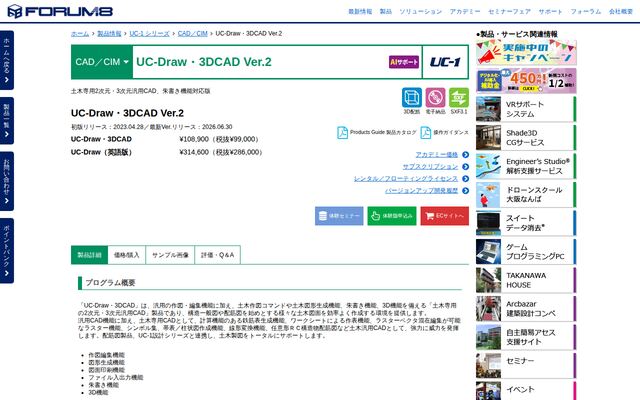This screenshot has width=640, height=400.
Task: Open the 操作ガイダンス PDF icon
Action: click(426, 133)
